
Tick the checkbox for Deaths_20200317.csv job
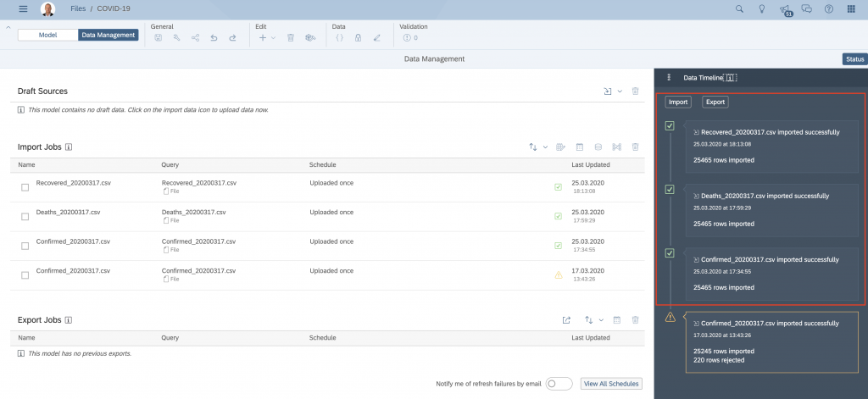[x=25, y=217]
